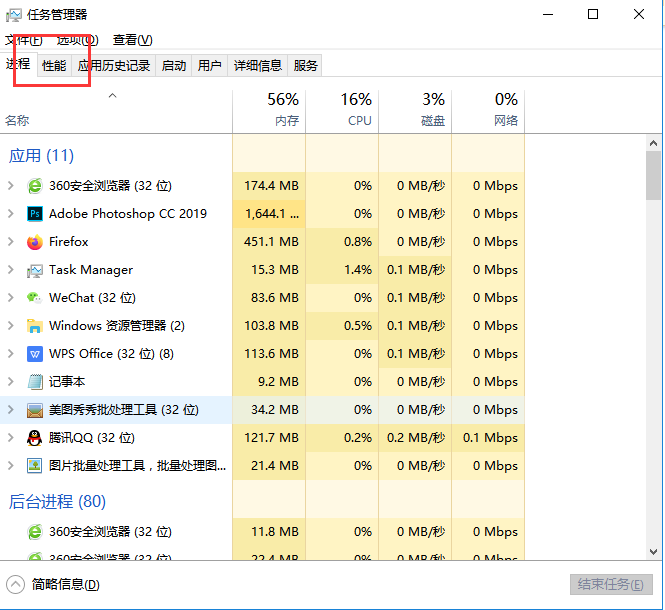Click the Firefox process icon
The width and height of the screenshot is (665, 610).
35,242
